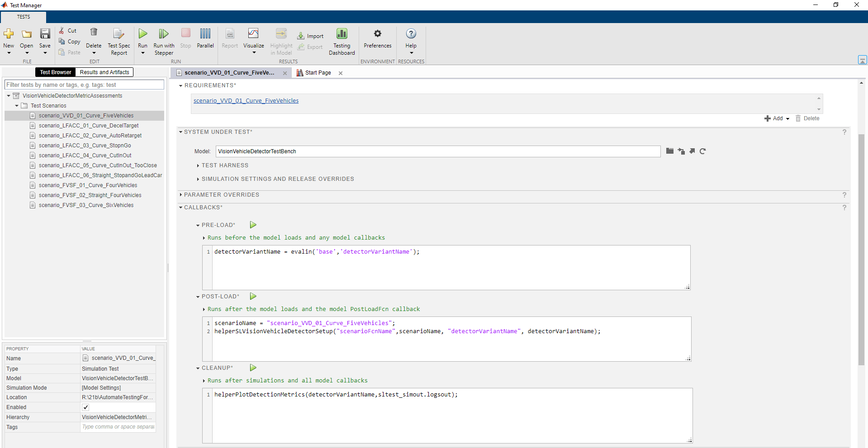
Task: Collapse the VisionVehicleDetectorMetricAssessments tree node
Action: click(x=9, y=96)
